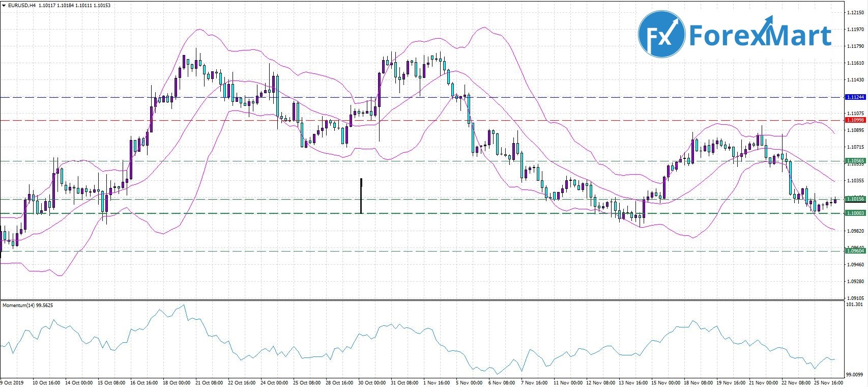Click the 9 Oct 2019 date label
This screenshot has height=387, width=868.
(12, 382)
